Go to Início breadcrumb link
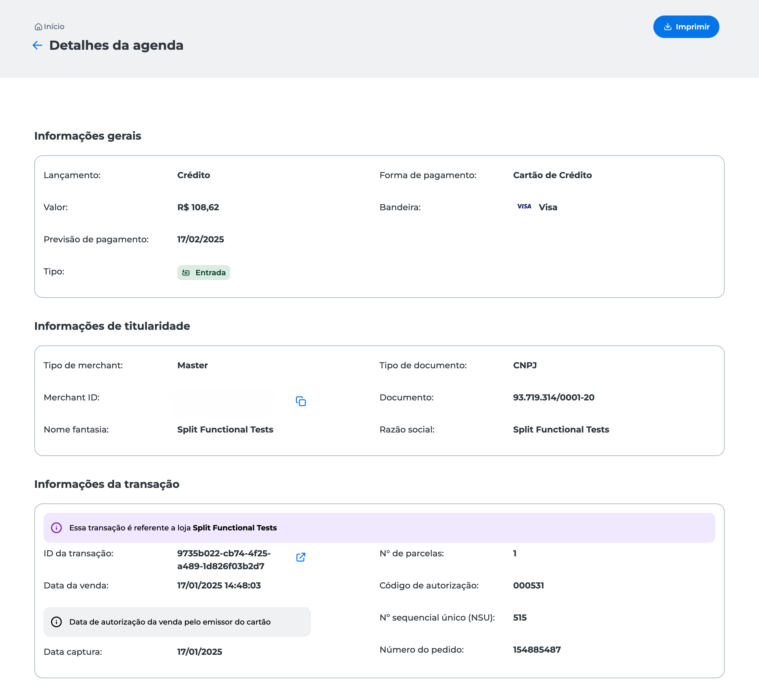 click(x=54, y=27)
